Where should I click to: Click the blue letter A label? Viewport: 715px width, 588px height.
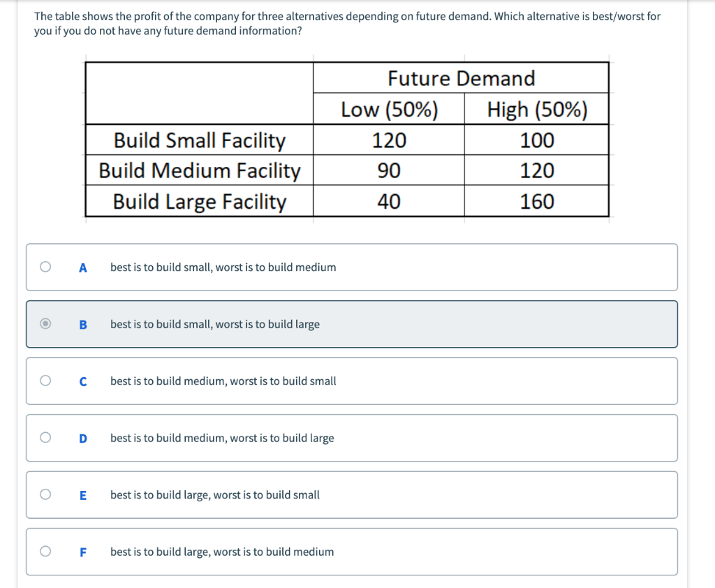83,267
